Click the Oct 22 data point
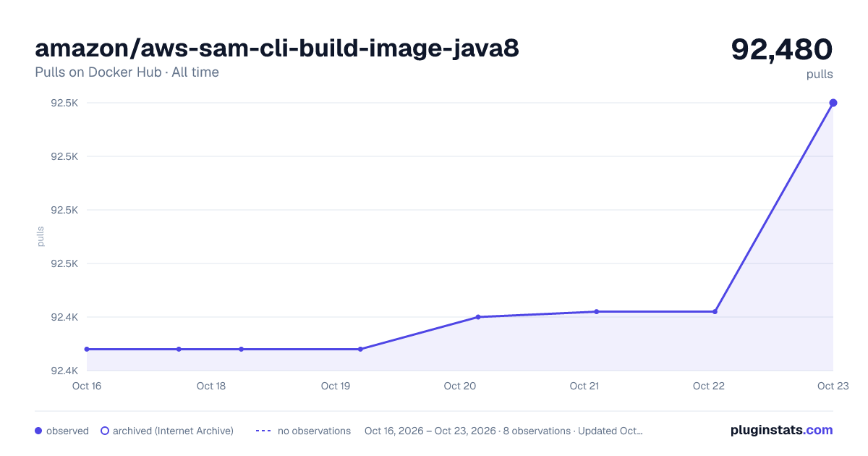Image resolution: width=868 pixels, height=456 pixels. (715, 312)
